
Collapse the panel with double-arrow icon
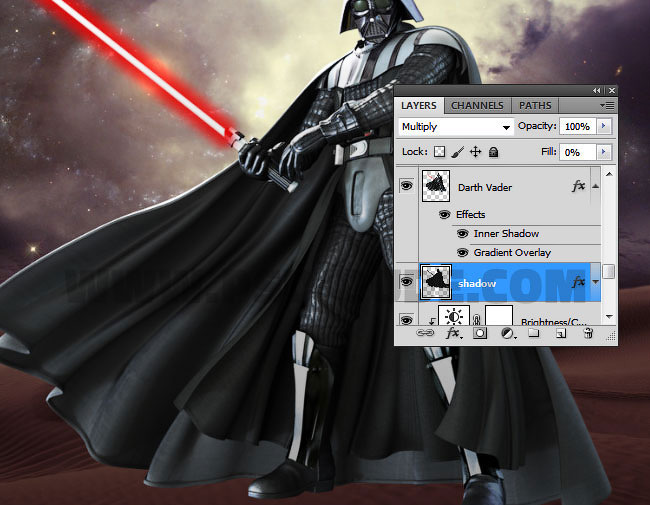click(597, 90)
